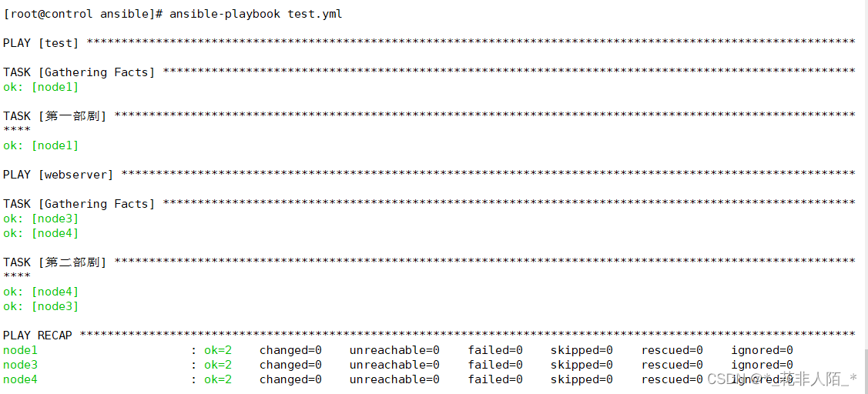868x394 pixels.
Task: Click unreachable=0 in the node1 recap row
Action: pos(394,350)
